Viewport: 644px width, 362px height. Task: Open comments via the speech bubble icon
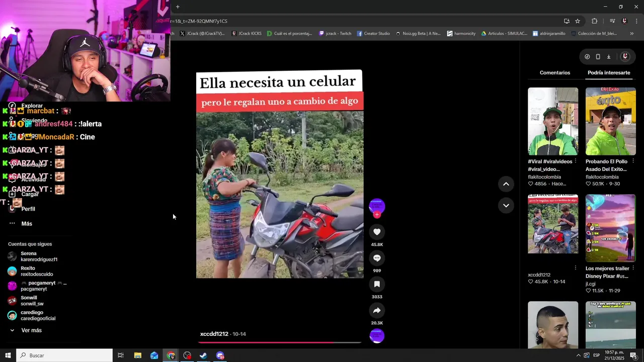[x=377, y=258]
